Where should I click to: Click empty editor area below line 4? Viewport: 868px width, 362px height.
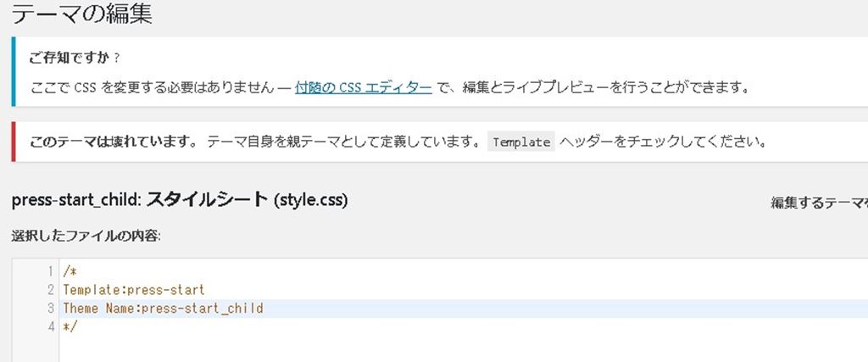[424, 348]
